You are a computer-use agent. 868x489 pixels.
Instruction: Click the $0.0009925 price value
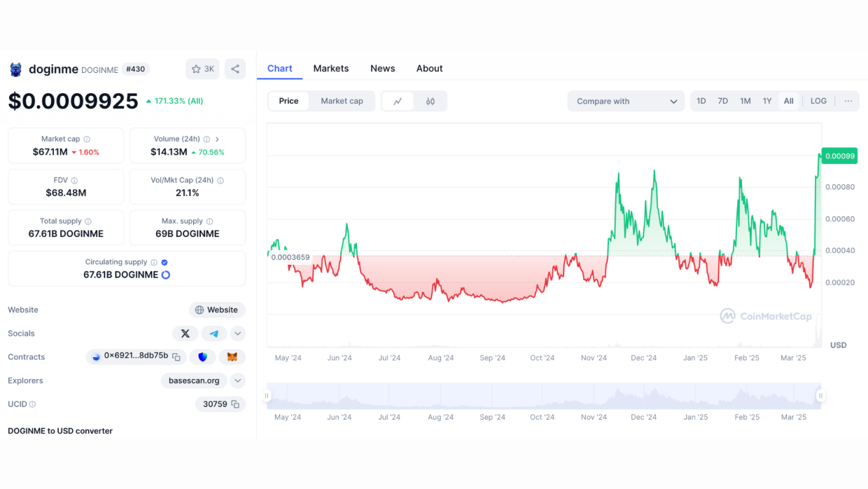[73, 101]
